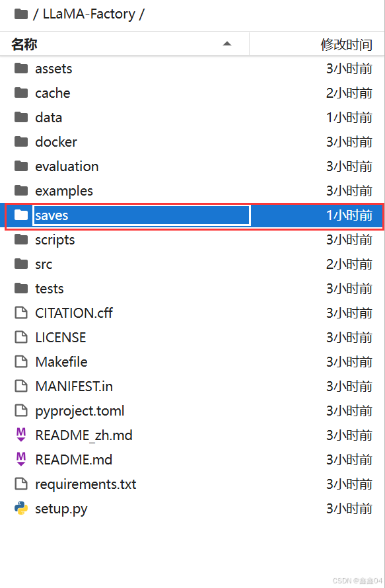The height and width of the screenshot is (588, 385).
Task: Click the folder icon next to assets
Action: tap(21, 68)
